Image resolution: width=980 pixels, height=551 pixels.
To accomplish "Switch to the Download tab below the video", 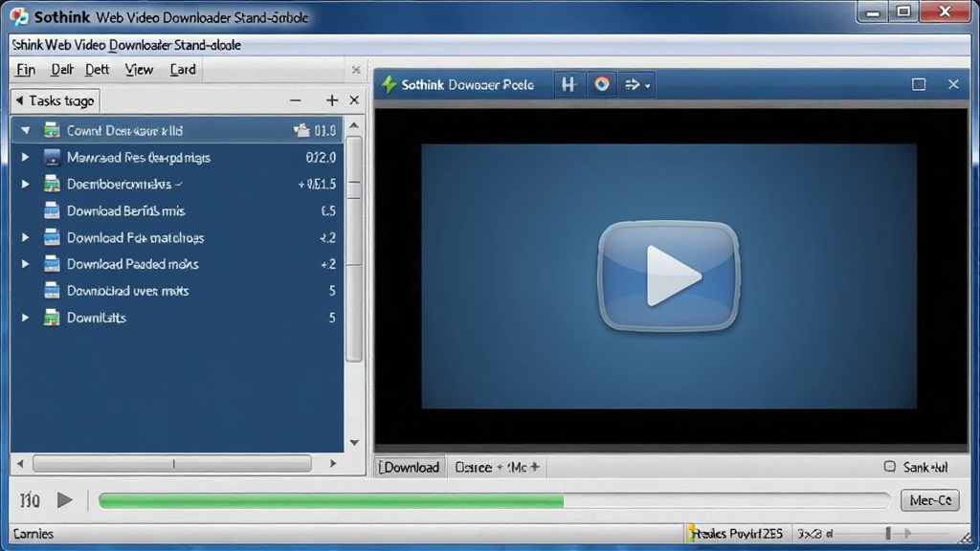I will [x=410, y=467].
